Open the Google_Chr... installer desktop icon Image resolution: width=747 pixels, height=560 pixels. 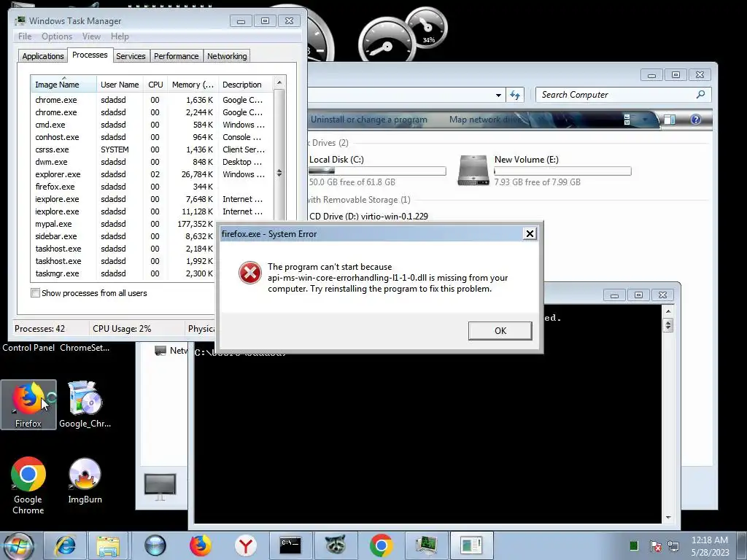85,404
